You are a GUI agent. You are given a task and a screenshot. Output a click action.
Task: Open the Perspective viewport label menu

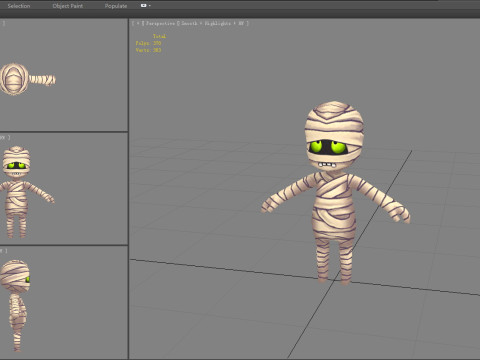coord(160,23)
